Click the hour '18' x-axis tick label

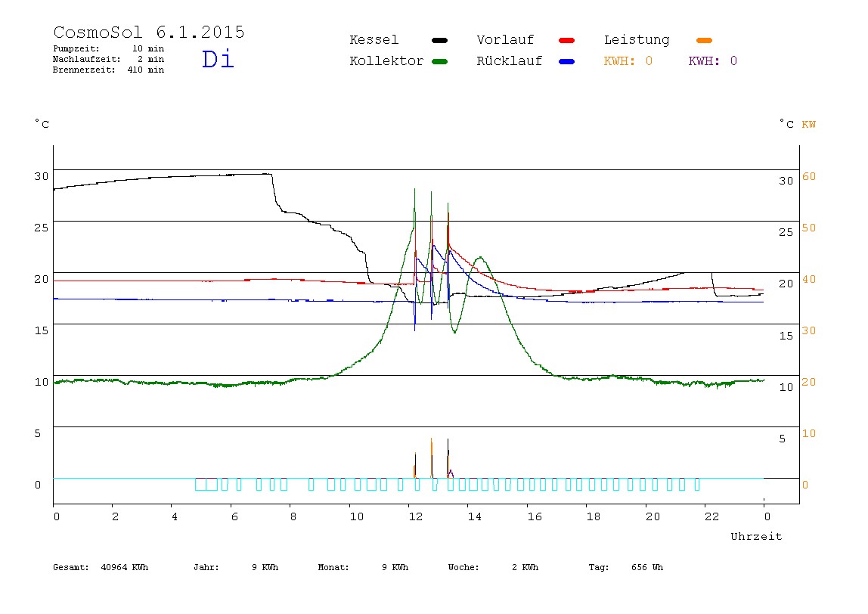click(x=594, y=516)
